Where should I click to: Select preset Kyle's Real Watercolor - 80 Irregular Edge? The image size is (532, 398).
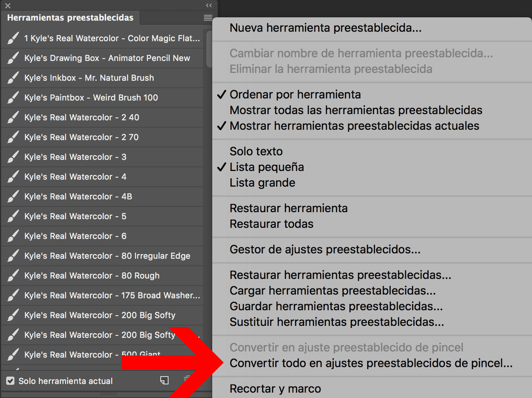coord(102,256)
